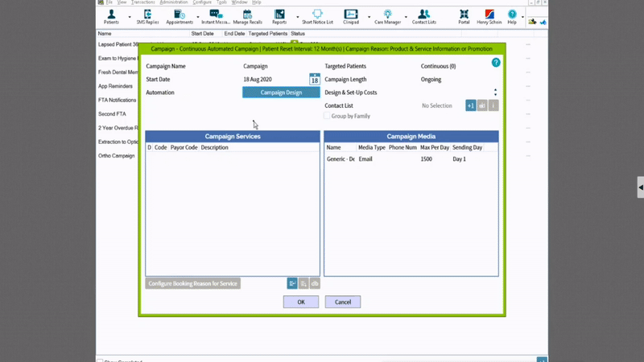The width and height of the screenshot is (644, 362).
Task: Click the contact list info icon
Action: coord(493,105)
